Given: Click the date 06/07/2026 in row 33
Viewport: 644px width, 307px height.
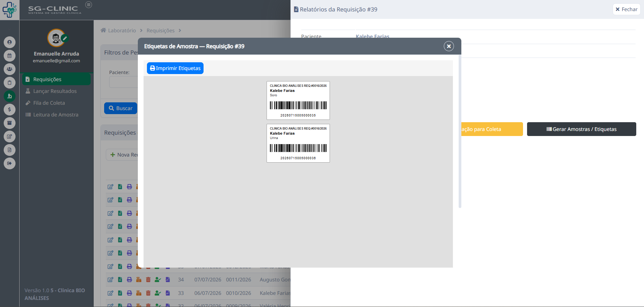Looking at the screenshot, I should [x=208, y=293].
